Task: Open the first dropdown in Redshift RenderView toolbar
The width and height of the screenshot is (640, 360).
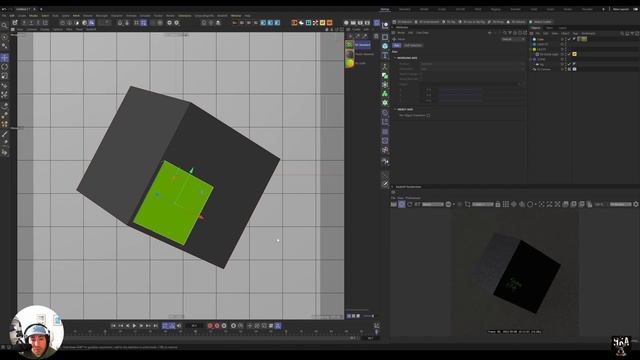Action: (x=432, y=204)
